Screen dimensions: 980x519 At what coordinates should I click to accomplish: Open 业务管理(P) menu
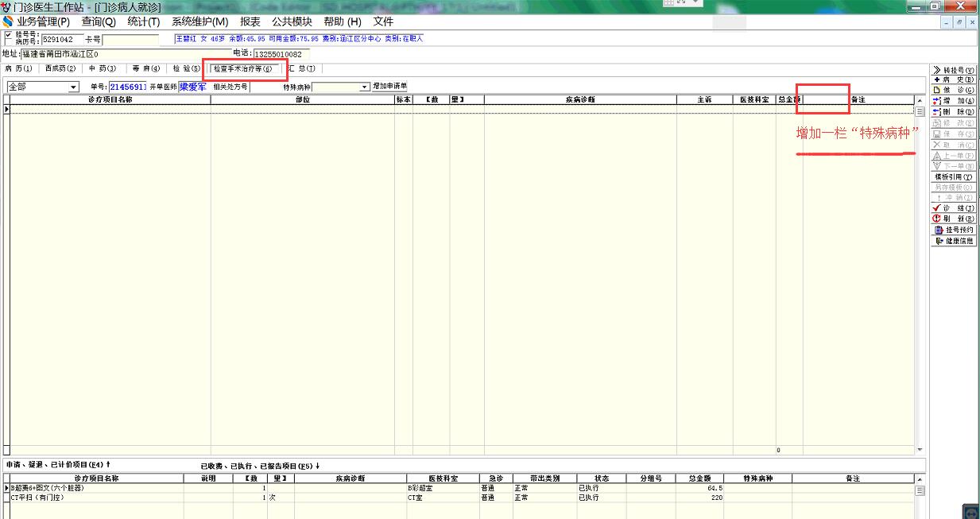(43, 21)
